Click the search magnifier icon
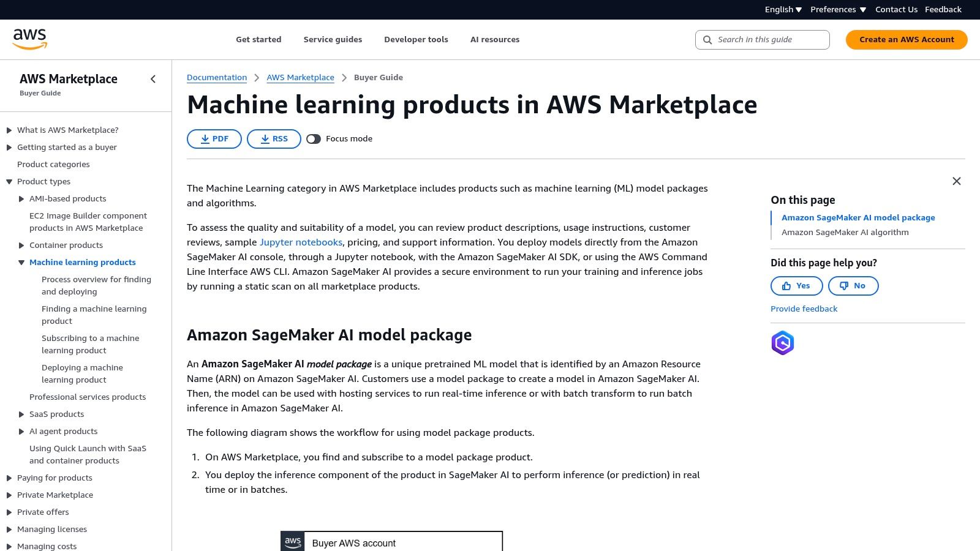Screen dimensions: 980x551 tap(707, 39)
